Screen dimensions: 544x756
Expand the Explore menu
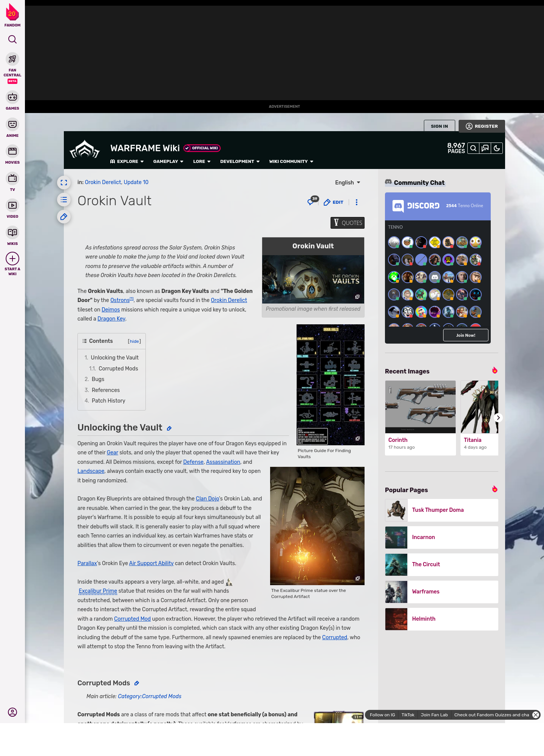[x=127, y=161]
